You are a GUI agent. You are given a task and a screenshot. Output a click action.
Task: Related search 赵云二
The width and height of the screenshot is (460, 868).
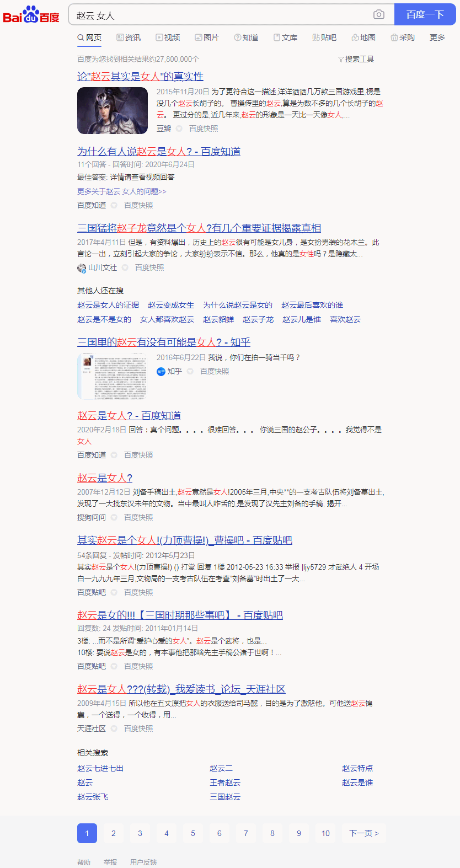[221, 768]
